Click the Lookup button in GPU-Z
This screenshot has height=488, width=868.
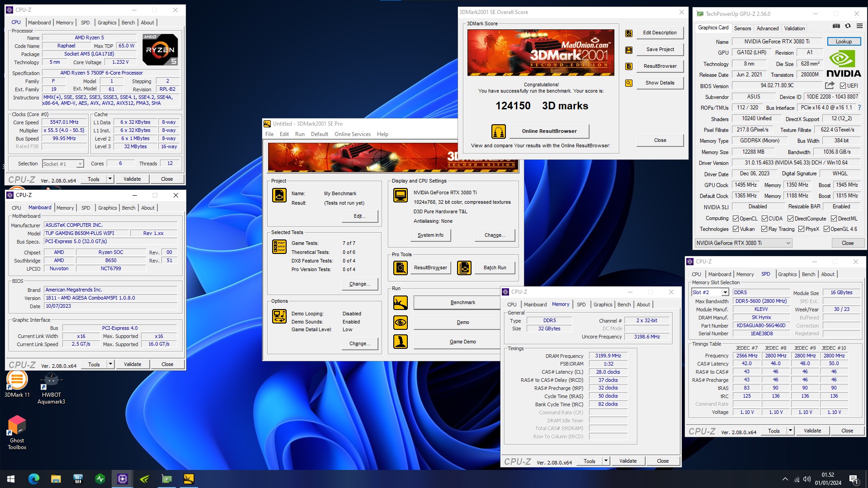click(844, 42)
